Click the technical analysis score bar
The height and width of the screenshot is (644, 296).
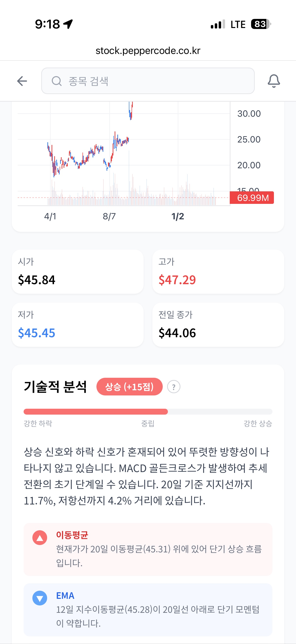[x=148, y=411]
